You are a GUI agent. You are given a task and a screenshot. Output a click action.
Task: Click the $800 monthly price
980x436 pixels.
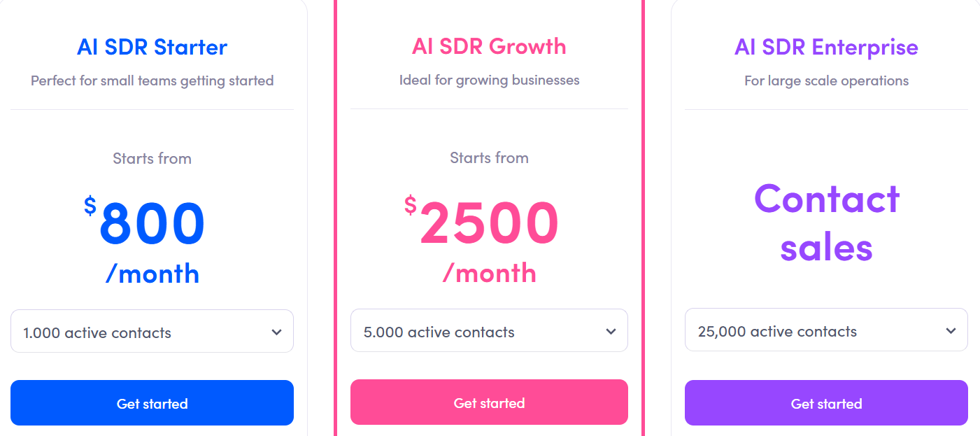(x=152, y=223)
